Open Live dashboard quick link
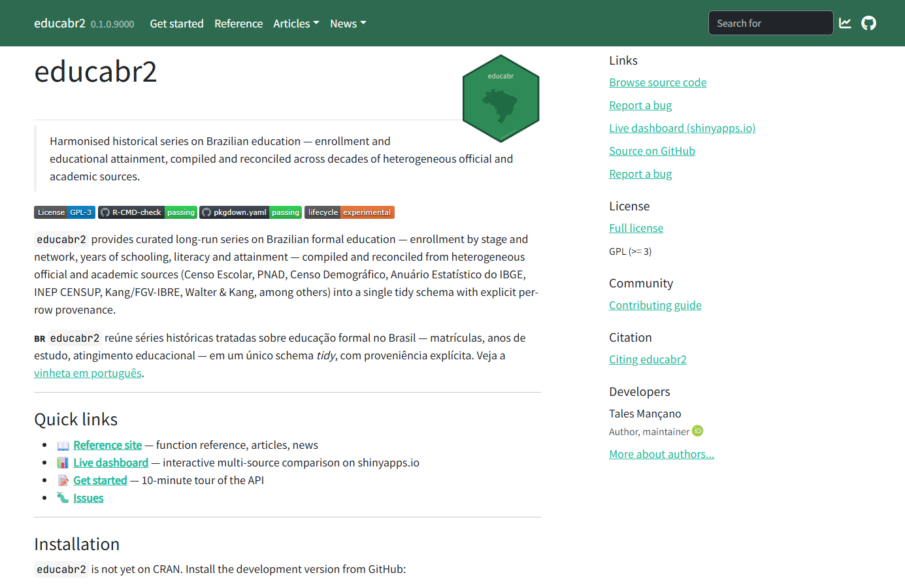 [x=111, y=463]
